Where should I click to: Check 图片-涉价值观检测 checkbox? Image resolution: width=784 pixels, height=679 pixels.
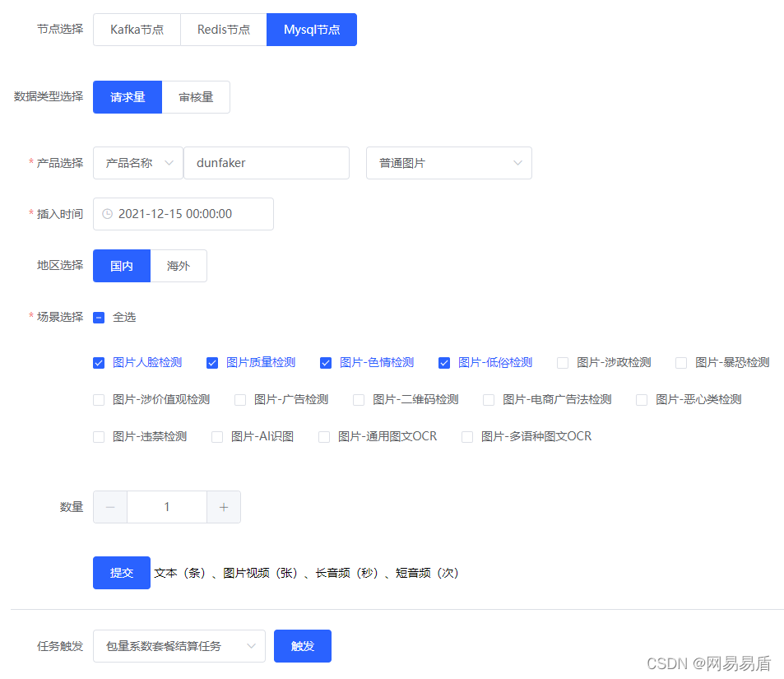(x=99, y=400)
